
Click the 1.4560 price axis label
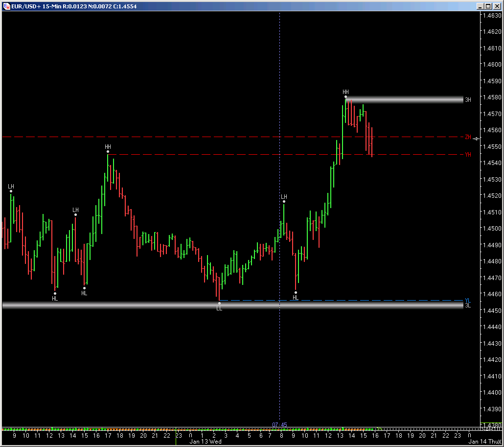click(x=492, y=130)
